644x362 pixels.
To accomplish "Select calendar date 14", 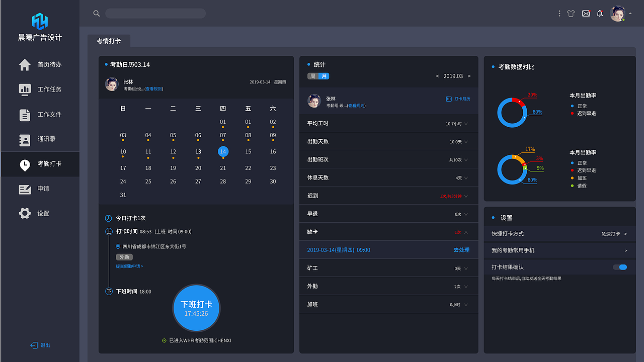I will click(x=223, y=151).
